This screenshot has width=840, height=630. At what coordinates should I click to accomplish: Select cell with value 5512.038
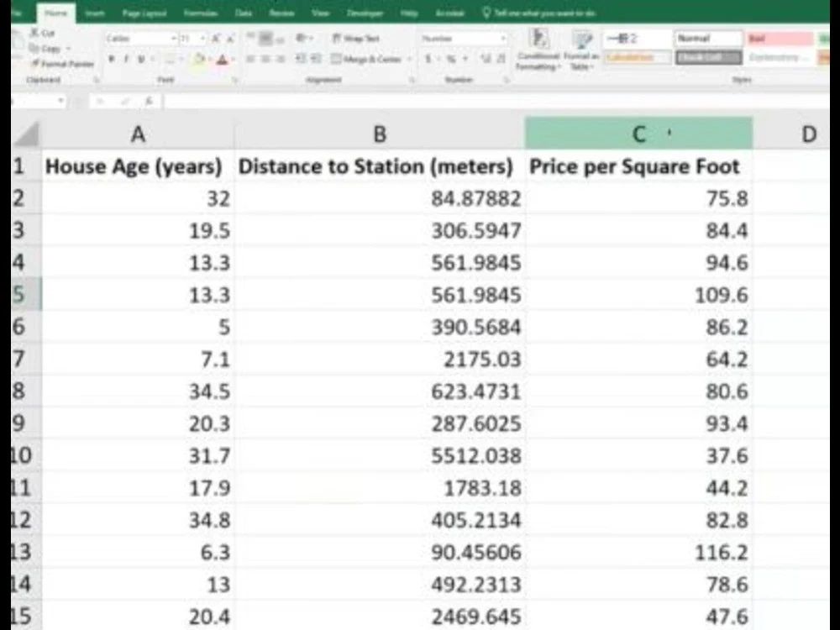point(380,456)
